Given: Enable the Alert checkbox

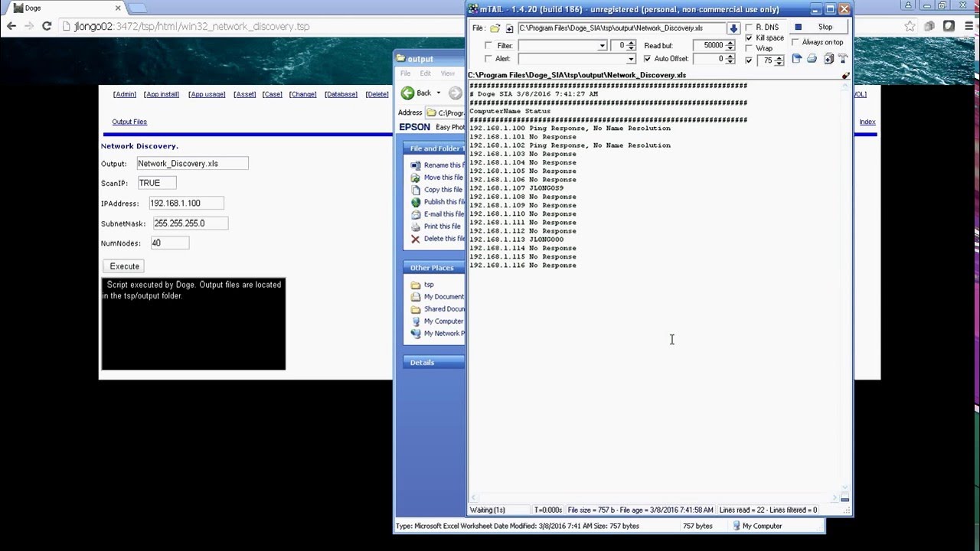Looking at the screenshot, I should coord(488,59).
